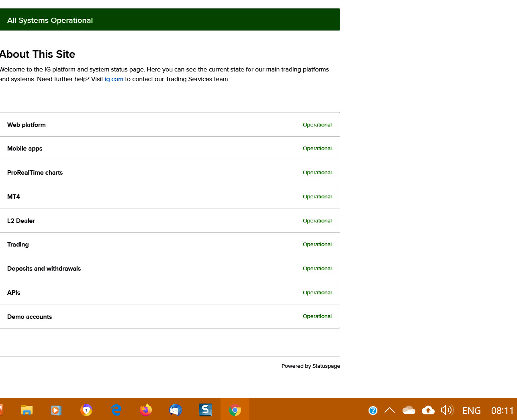The image size is (517, 420).
Task: Open the Powered by Statuspage link
Action: pos(311,366)
